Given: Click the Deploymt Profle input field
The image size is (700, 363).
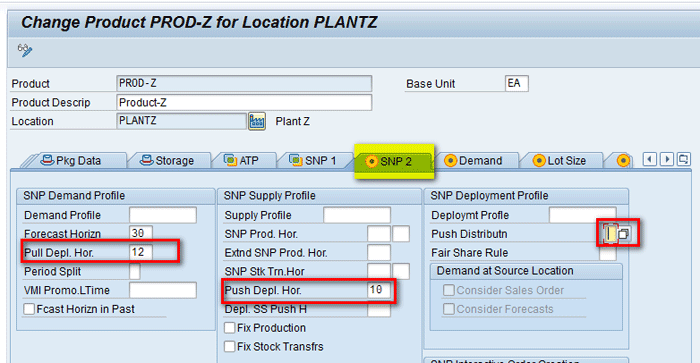Looking at the screenshot, I should click(582, 215).
